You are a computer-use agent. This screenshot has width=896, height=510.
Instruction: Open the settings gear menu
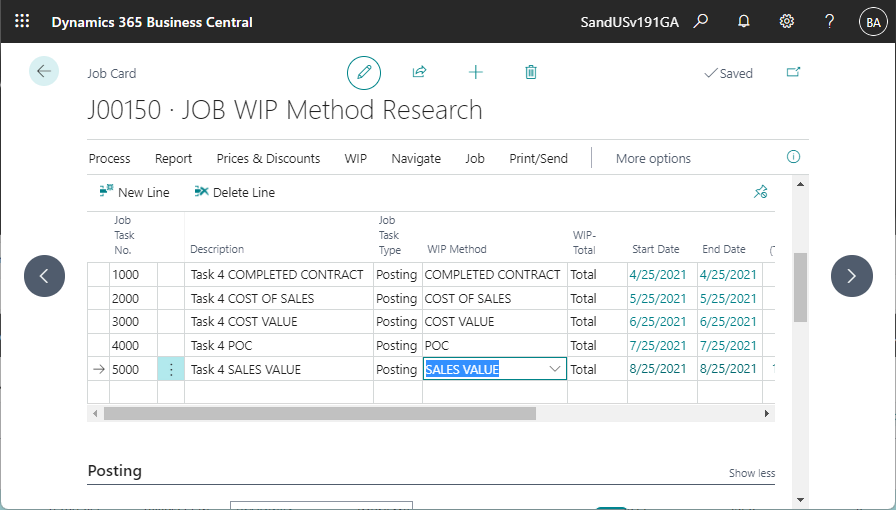click(787, 21)
